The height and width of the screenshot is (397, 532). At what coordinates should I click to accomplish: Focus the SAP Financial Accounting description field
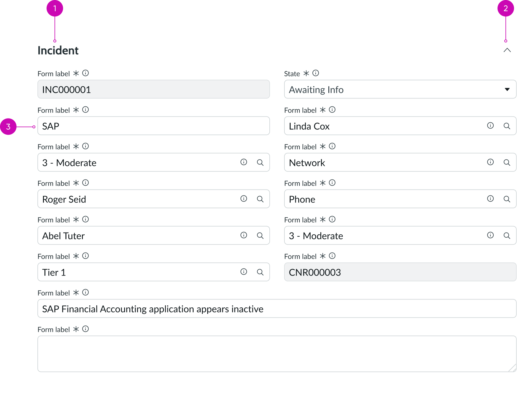pyautogui.click(x=276, y=309)
